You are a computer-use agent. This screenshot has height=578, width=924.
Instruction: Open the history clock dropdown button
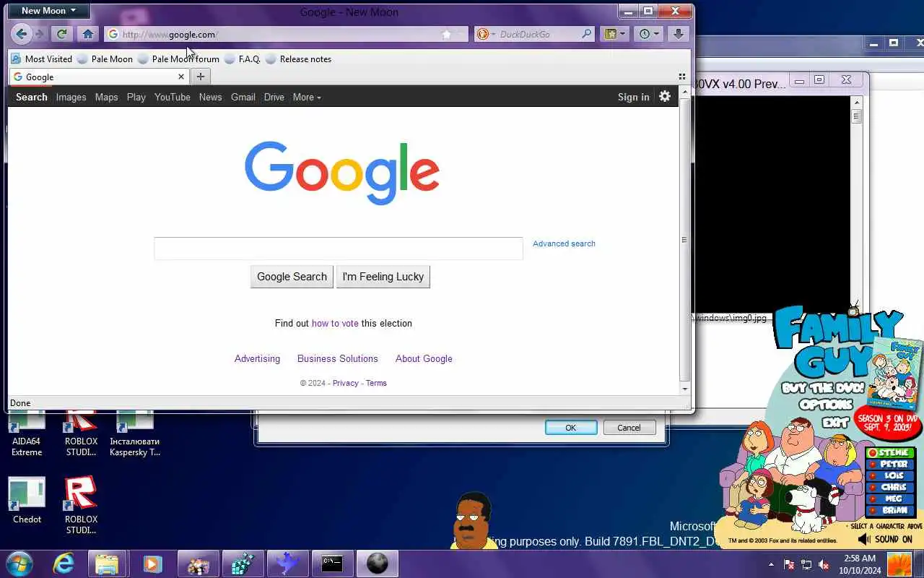(649, 34)
